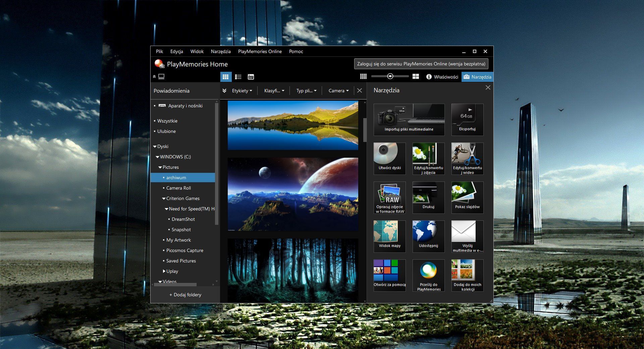The width and height of the screenshot is (644, 349).
Task: Select the mountain lake photo thumbnail
Action: point(293,125)
